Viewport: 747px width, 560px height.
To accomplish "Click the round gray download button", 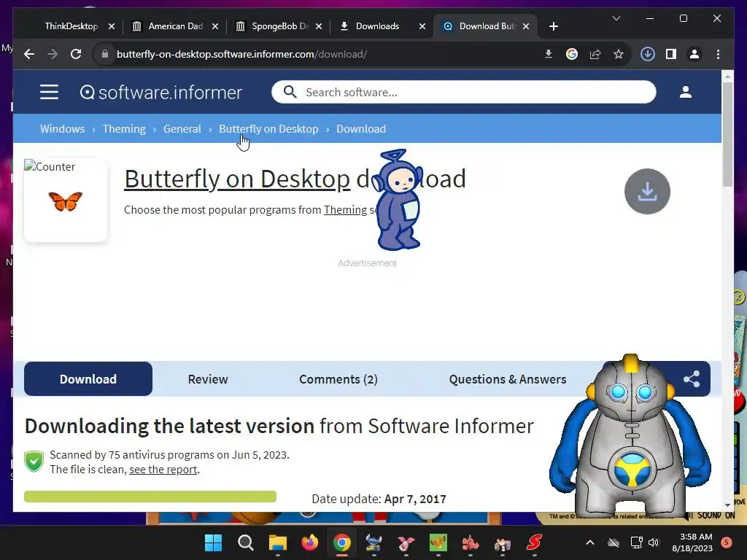I will [x=647, y=192].
